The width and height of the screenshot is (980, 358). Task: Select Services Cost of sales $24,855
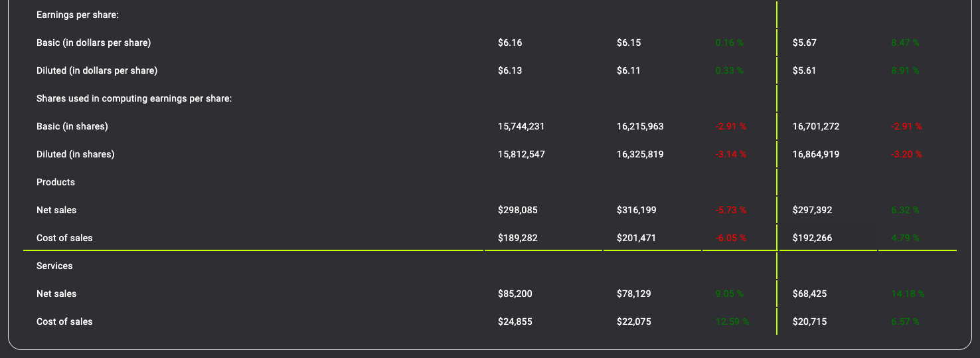pyautogui.click(x=515, y=321)
